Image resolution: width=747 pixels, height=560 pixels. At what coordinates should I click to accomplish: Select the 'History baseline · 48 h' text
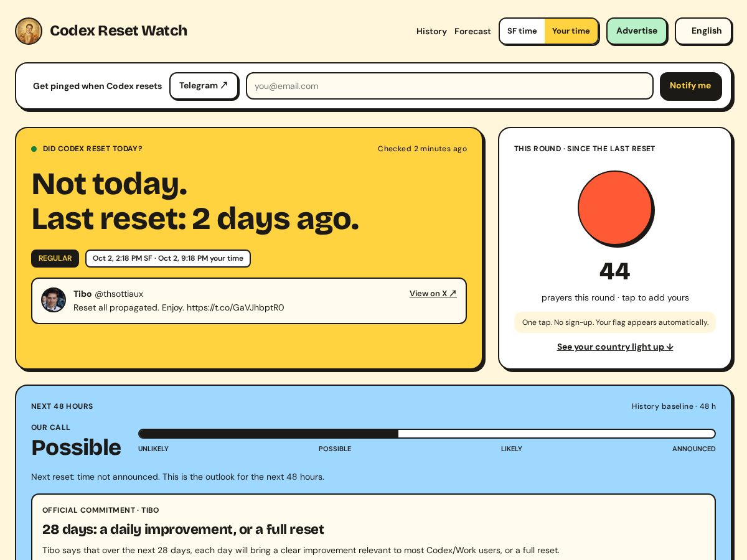coord(674,406)
